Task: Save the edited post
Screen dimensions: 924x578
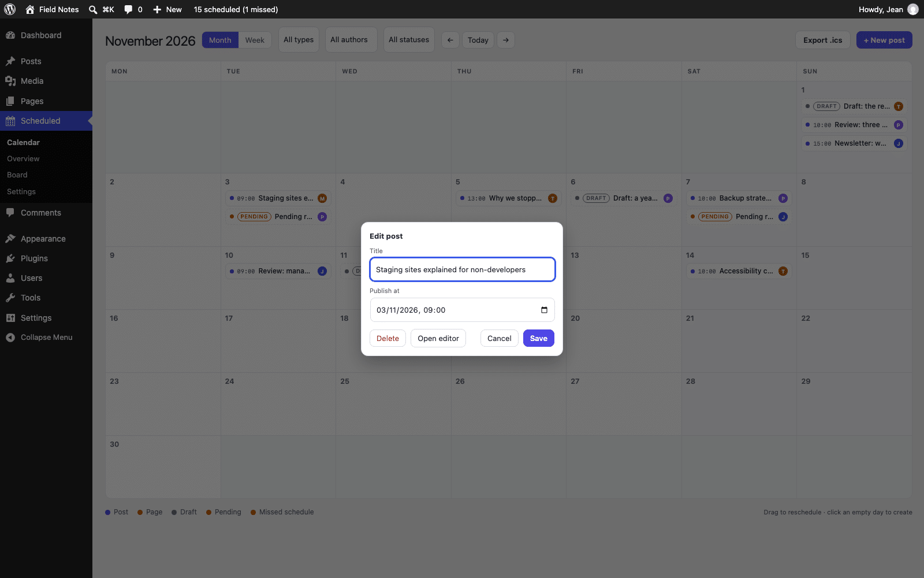Action: click(x=539, y=338)
